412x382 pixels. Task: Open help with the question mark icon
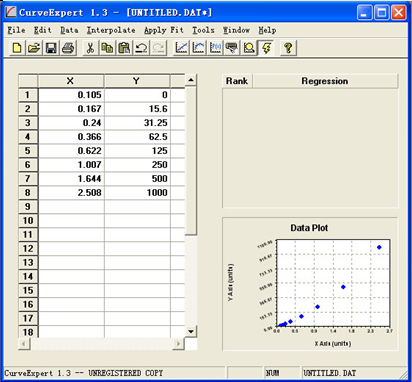[x=288, y=48]
